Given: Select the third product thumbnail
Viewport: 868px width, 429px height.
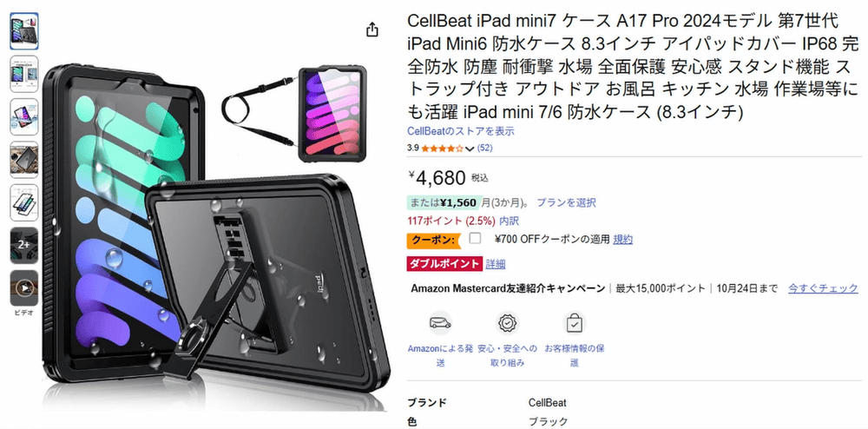Looking at the screenshot, I should tap(23, 116).
